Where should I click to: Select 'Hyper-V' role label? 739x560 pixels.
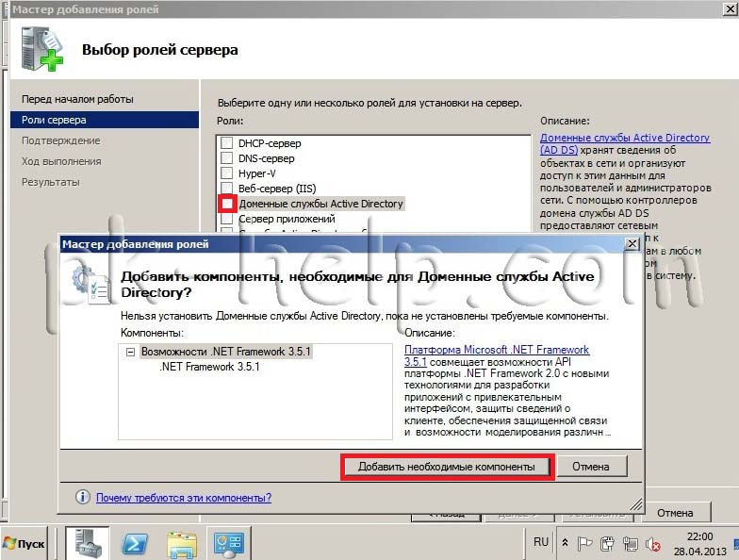click(x=256, y=173)
